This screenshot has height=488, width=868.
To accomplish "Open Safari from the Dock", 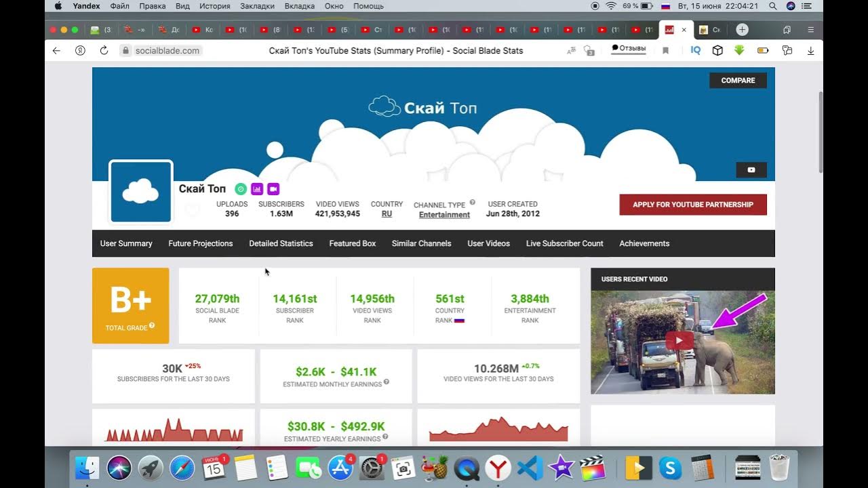I will [x=182, y=468].
